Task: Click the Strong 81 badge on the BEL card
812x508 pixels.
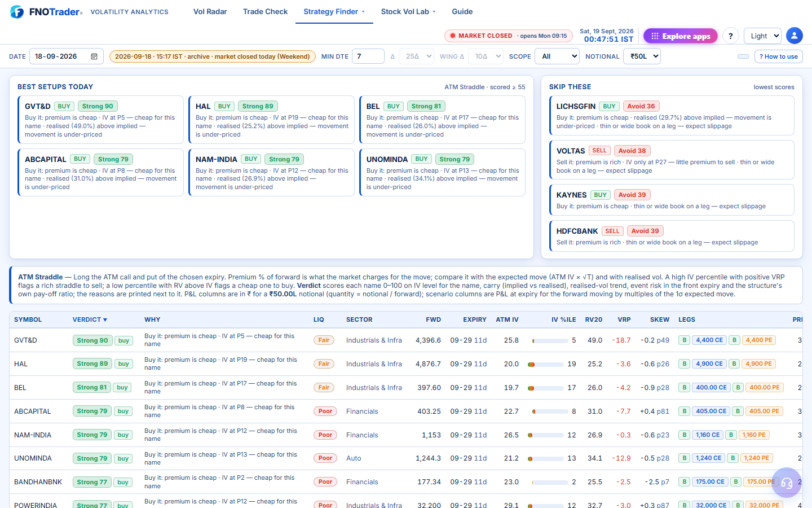Action: pyautogui.click(x=426, y=106)
